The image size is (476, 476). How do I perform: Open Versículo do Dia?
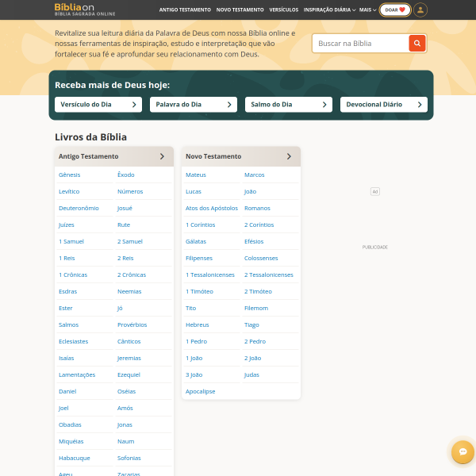(98, 105)
